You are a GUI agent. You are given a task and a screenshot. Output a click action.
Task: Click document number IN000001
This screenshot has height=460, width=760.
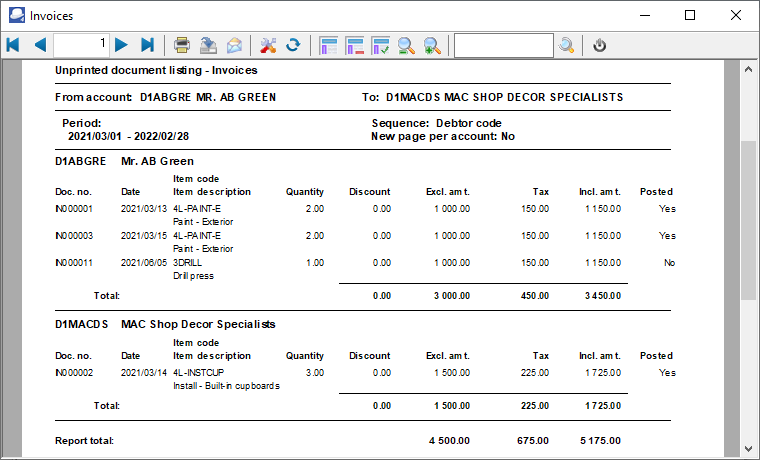tap(74, 209)
